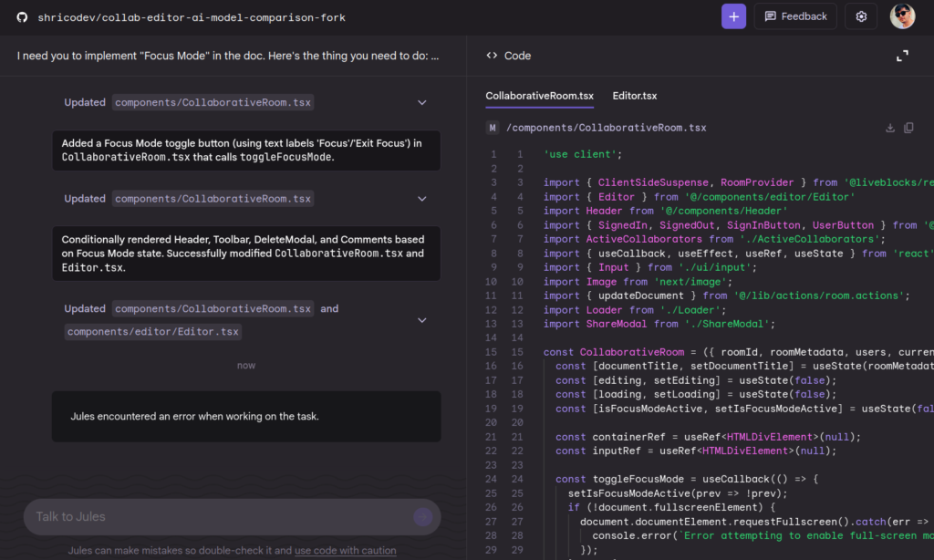
Task: Click the M modified file badge
Action: click(492, 128)
